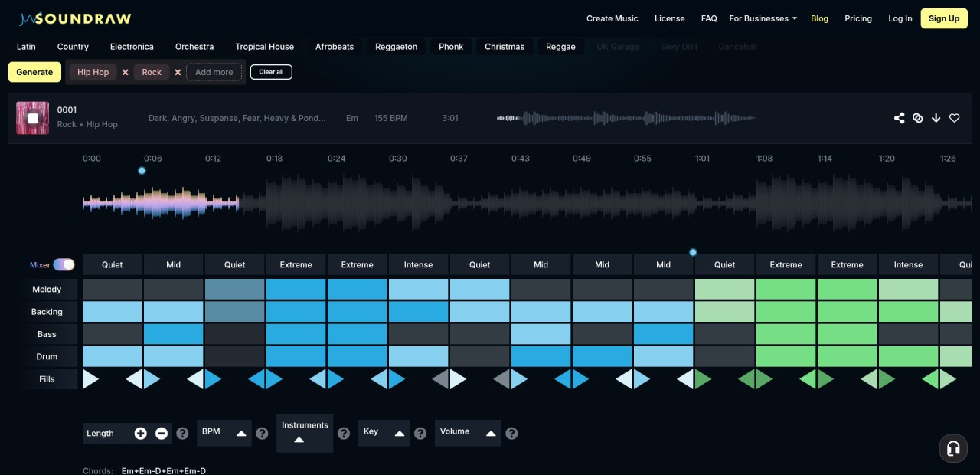This screenshot has width=980, height=475.
Task: Toggle the Bass block under first Quiet section
Action: click(113, 334)
